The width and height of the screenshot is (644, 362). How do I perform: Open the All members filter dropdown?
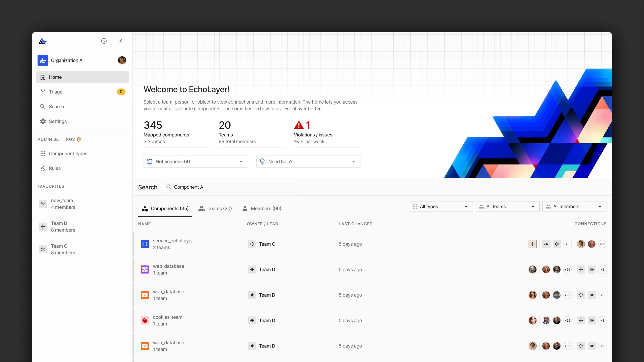574,206
